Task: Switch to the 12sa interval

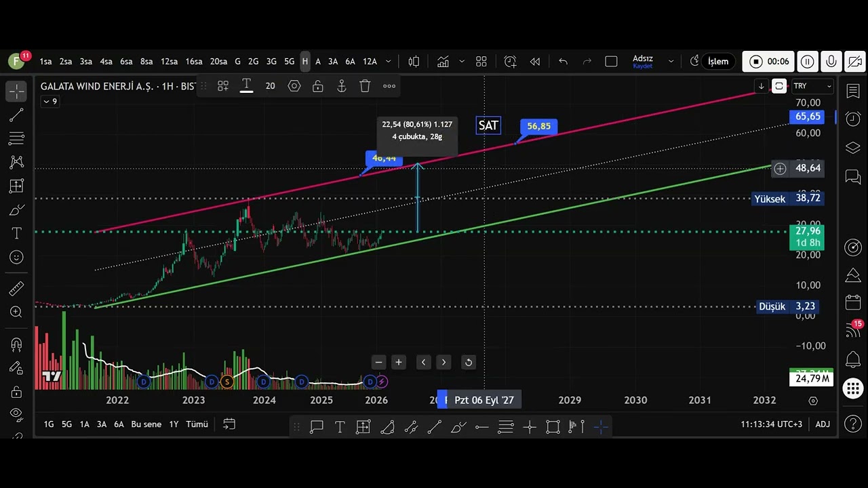Action: (169, 62)
